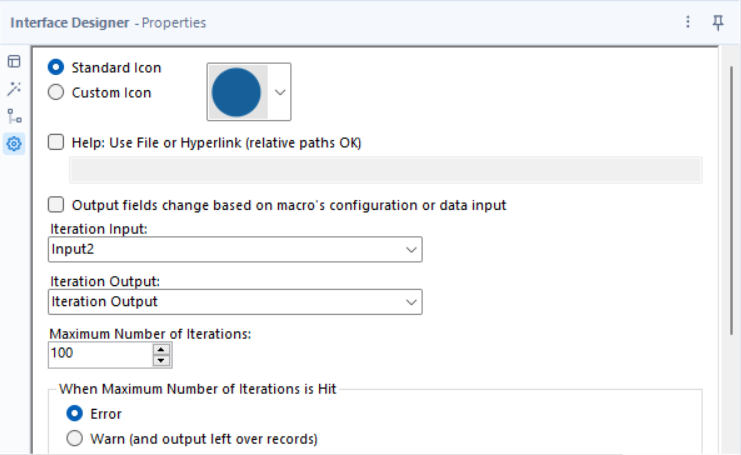
Task: Enable Help: Use File or Hyperlink checkbox
Action: pyautogui.click(x=57, y=143)
